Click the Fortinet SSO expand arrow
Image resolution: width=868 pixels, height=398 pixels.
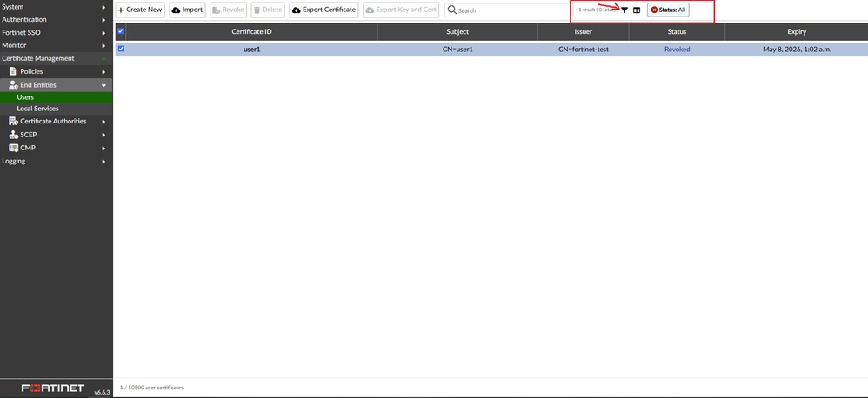click(x=103, y=33)
